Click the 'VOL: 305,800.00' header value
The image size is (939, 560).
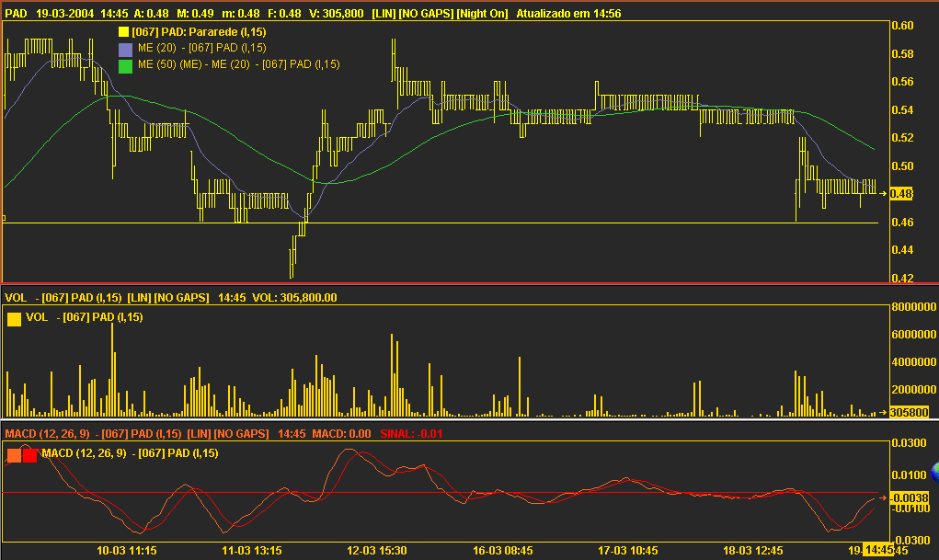(294, 298)
